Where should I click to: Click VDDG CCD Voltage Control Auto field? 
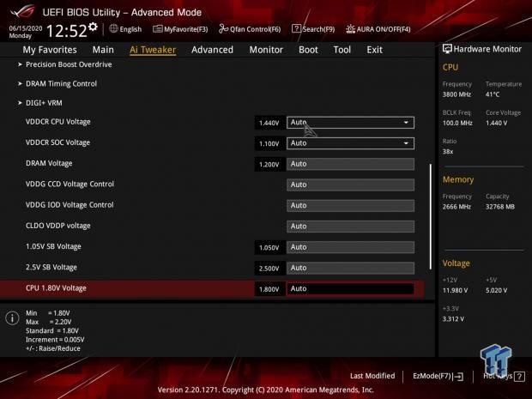tap(350, 184)
